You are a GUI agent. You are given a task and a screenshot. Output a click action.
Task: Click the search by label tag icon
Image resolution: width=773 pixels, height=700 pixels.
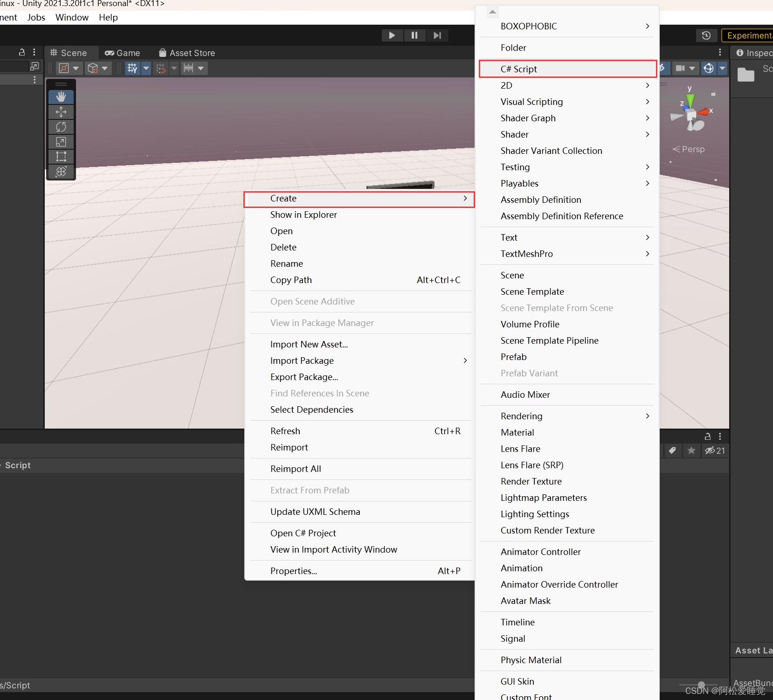[672, 450]
